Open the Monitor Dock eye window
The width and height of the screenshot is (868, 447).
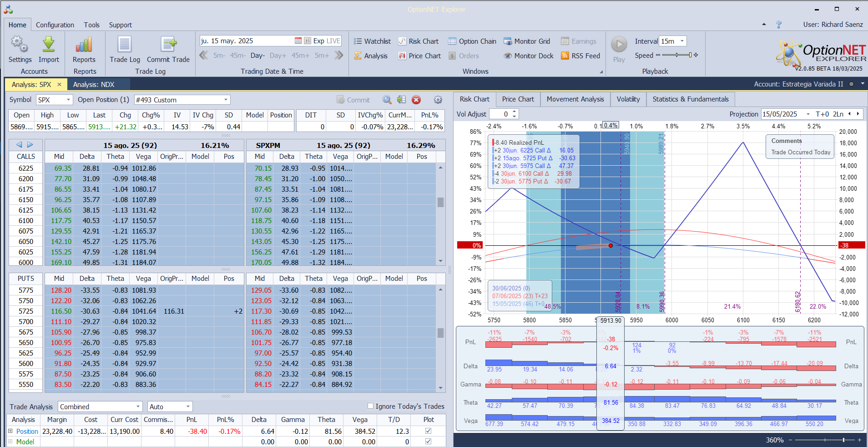(529, 56)
